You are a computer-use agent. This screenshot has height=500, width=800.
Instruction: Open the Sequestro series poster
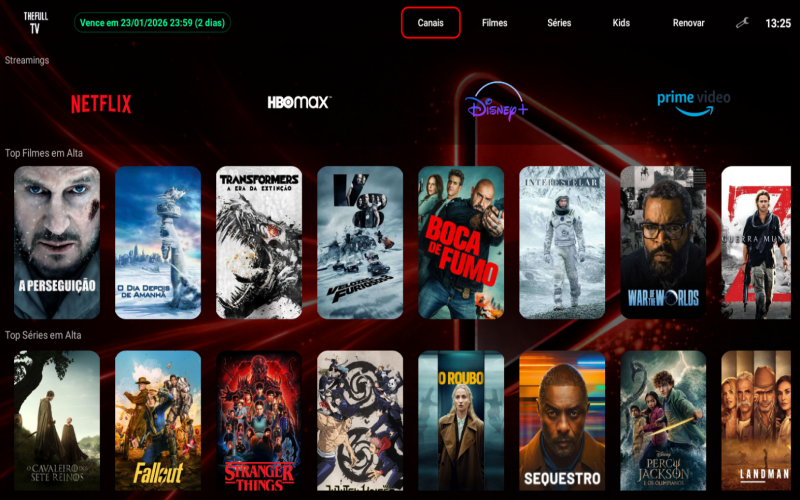tap(562, 420)
